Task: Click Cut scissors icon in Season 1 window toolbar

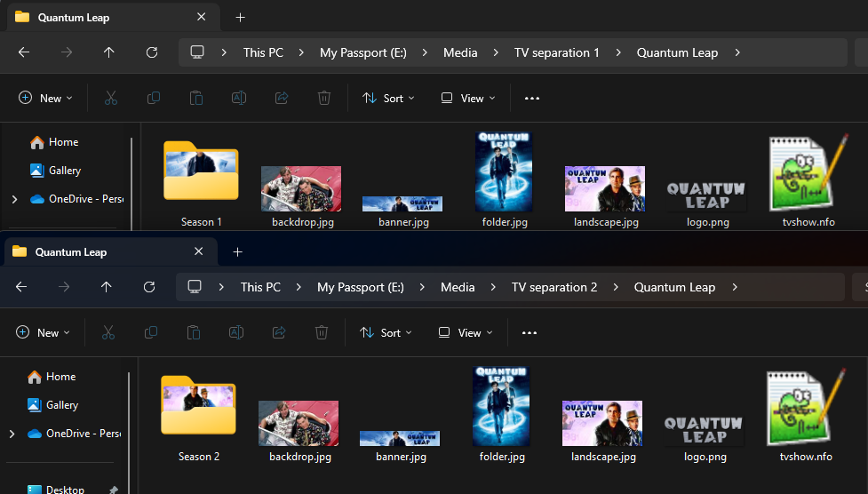Action: tap(111, 98)
